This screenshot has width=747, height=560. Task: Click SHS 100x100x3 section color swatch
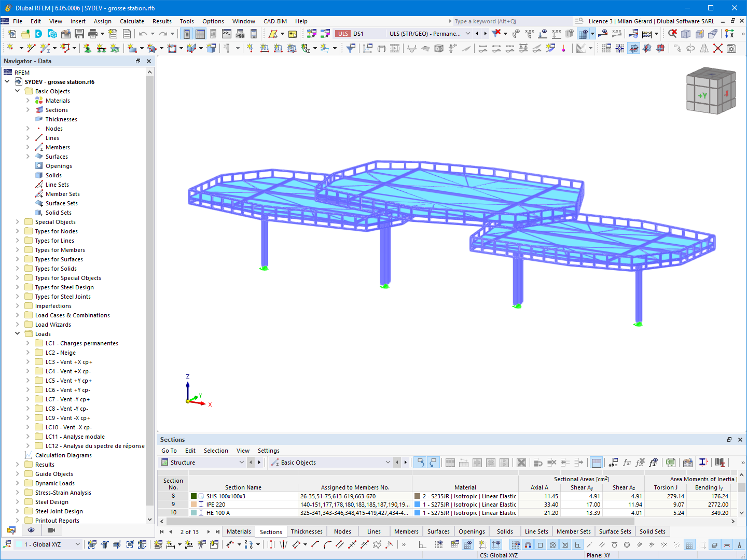(x=193, y=496)
